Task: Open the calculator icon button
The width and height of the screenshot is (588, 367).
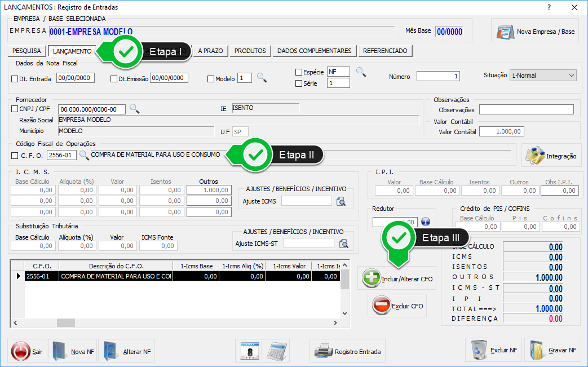Action: [276, 351]
